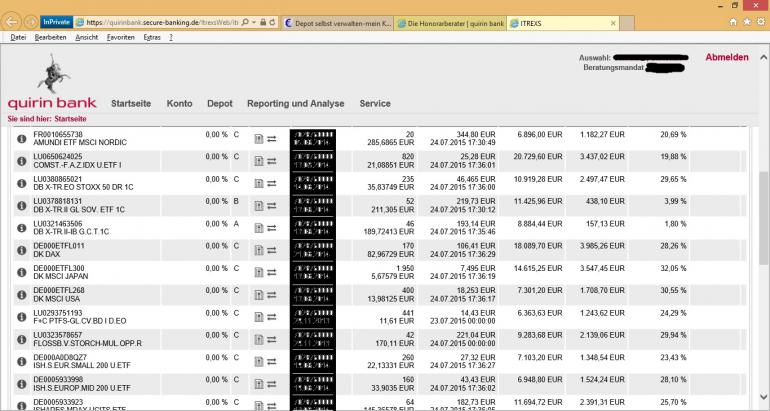Screen dimensions: 770x411
Task: Click trade arrows icon for ISH.S.EUR.SMALL 200
Action: pos(272,362)
